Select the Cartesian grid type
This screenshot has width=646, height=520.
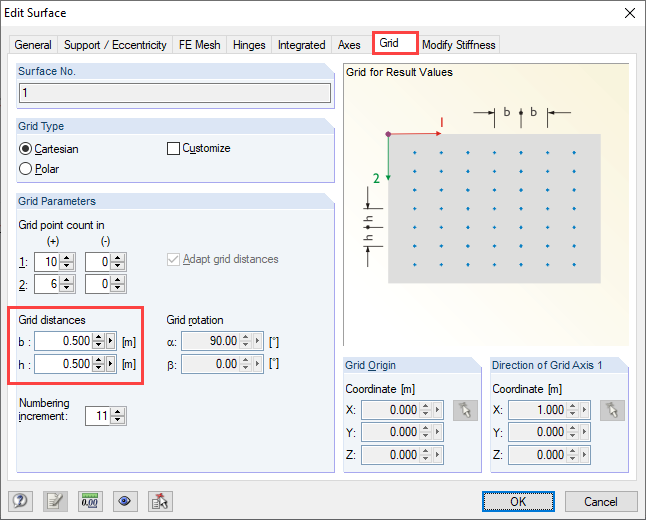click(x=26, y=148)
